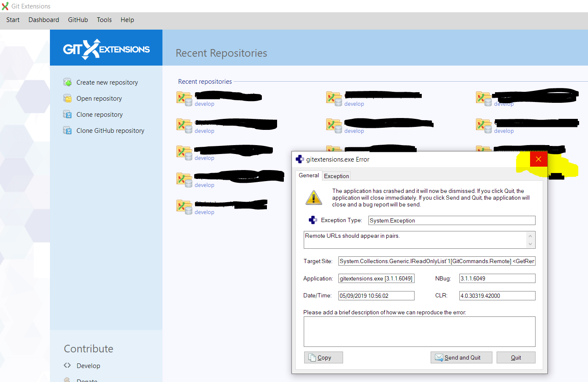This screenshot has height=382, width=588.
Task: Click the scroll-up arrow in the error message box
Action: click(530, 235)
